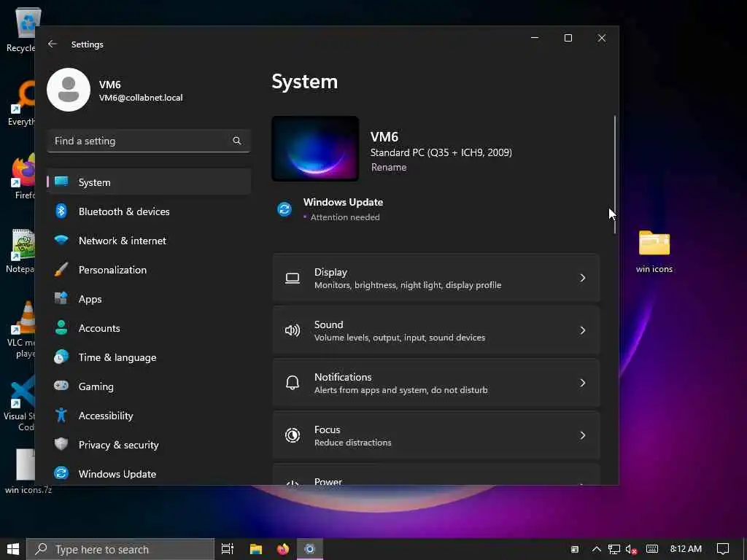Image resolution: width=747 pixels, height=560 pixels.
Task: Click the VM6@collabnet.local account text
Action: [141, 98]
